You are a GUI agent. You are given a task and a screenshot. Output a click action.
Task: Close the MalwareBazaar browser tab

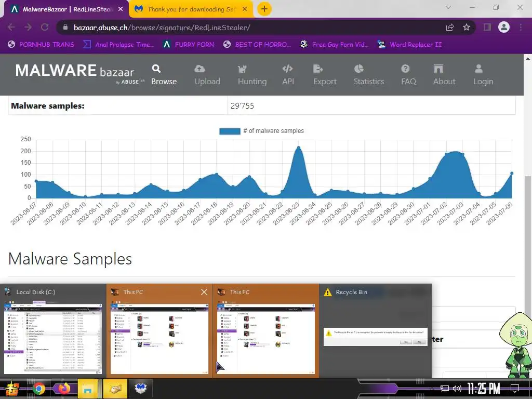tap(121, 9)
